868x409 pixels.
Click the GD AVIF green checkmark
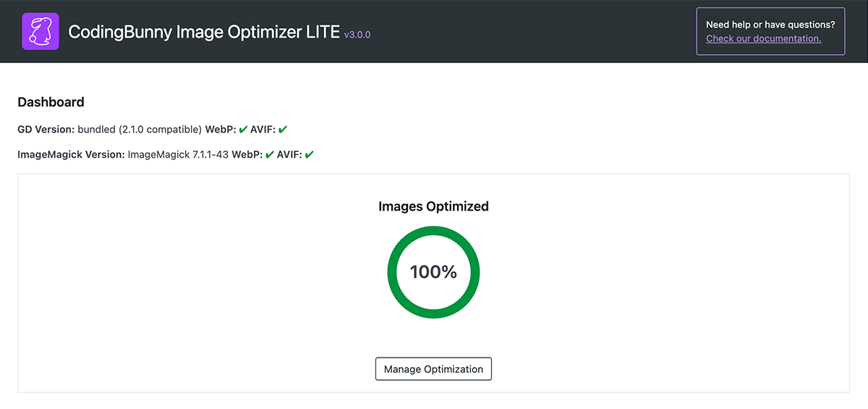point(283,130)
